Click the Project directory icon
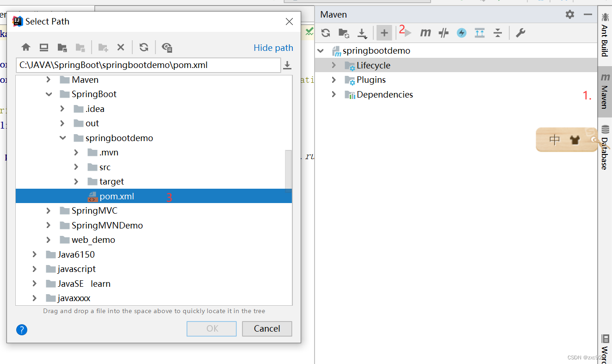 click(x=62, y=47)
